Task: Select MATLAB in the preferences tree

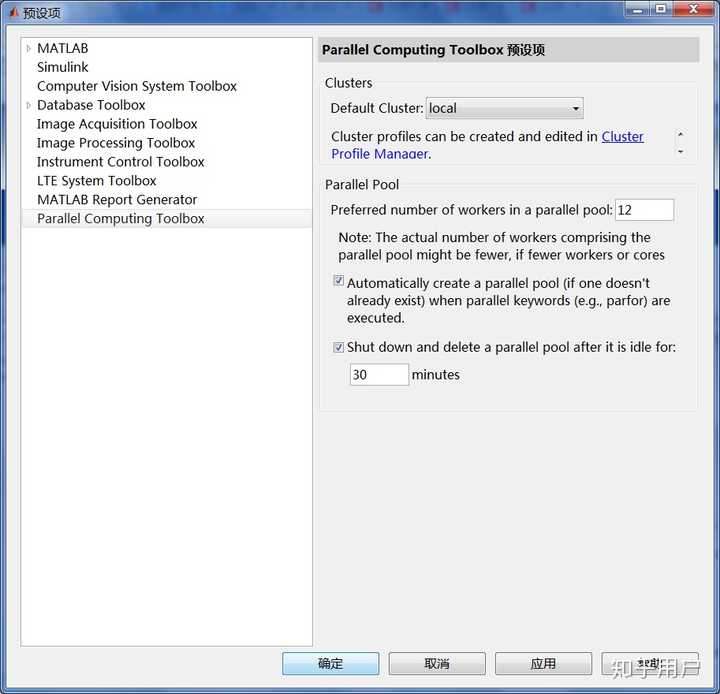Action: point(62,48)
